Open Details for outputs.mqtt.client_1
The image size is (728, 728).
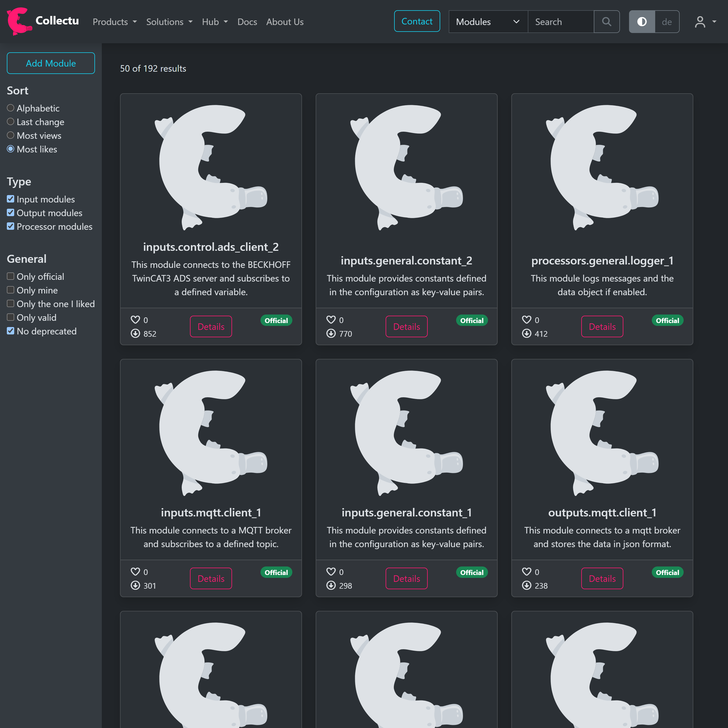tap(602, 578)
